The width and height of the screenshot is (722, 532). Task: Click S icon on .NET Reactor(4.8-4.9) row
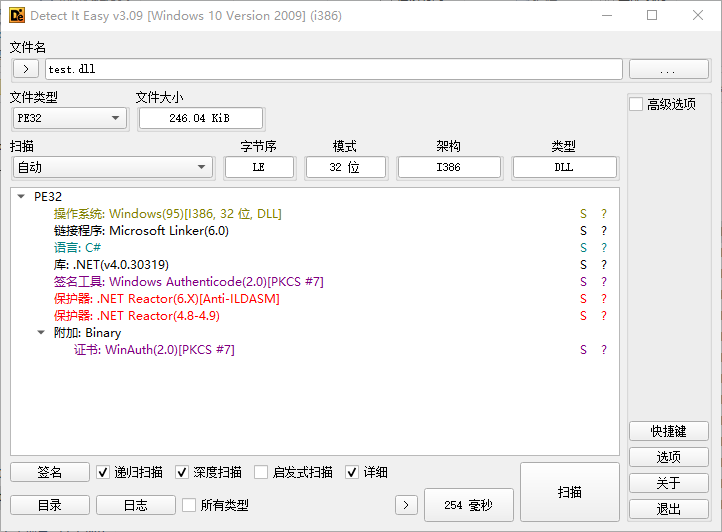[583, 316]
